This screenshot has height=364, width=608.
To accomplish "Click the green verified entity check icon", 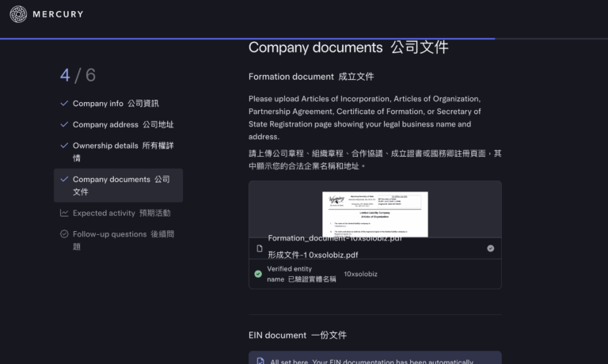I will pyautogui.click(x=258, y=274).
